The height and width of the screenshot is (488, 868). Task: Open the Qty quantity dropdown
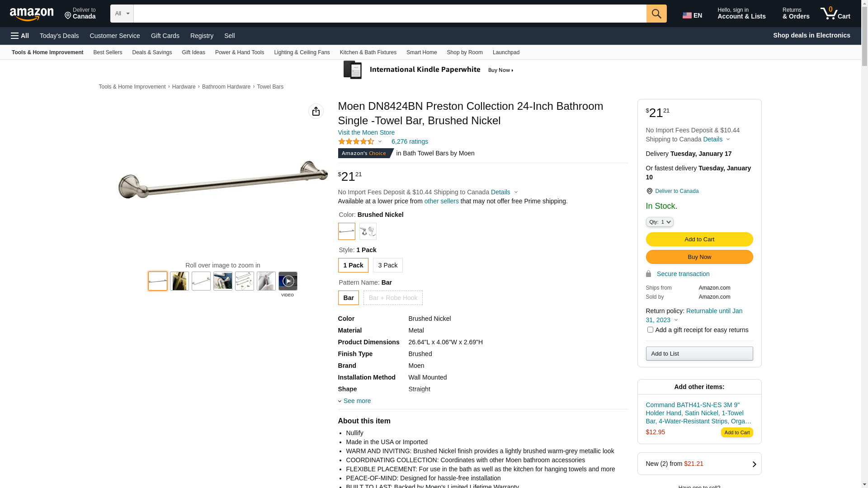[x=660, y=222]
